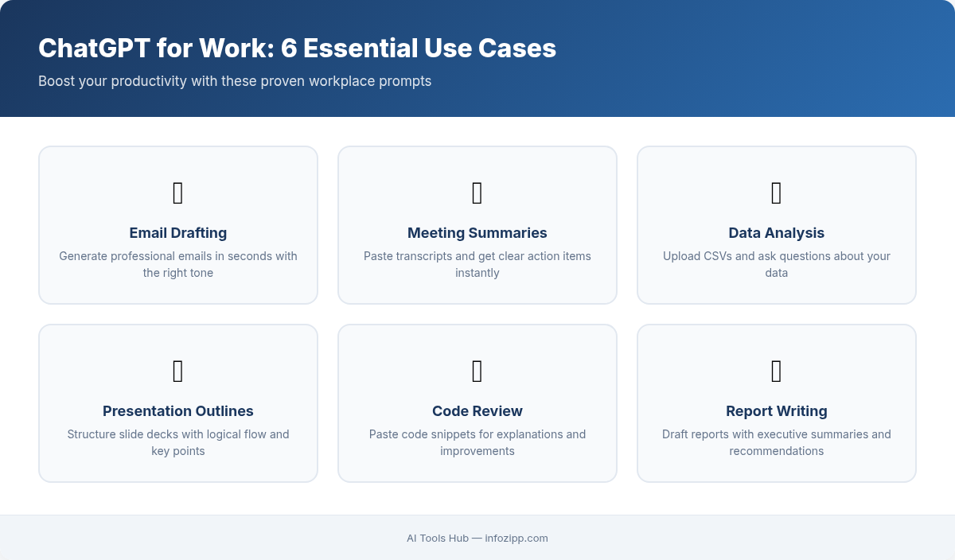Click the Code Review icon
This screenshot has height=560, width=955.
(477, 371)
